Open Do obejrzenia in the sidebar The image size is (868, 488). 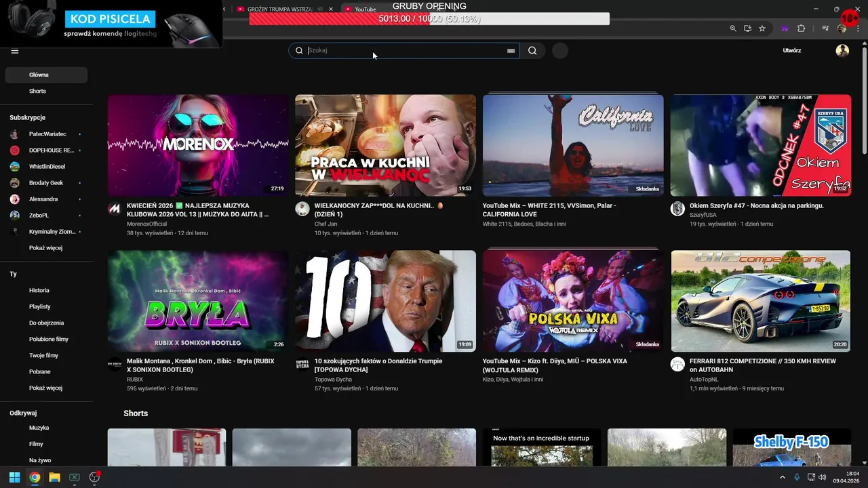coord(46,323)
